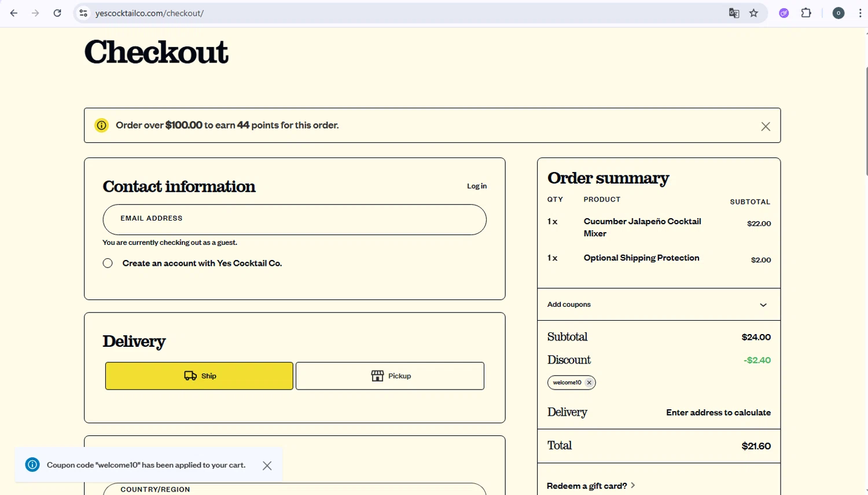
Task: Open the Chrome three-dot menu
Action: click(x=860, y=13)
